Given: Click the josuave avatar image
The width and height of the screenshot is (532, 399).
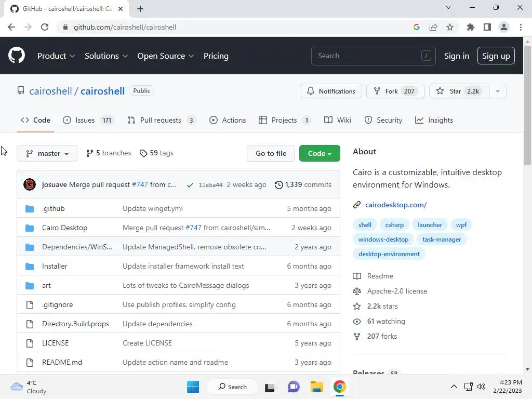Looking at the screenshot, I should [x=30, y=184].
